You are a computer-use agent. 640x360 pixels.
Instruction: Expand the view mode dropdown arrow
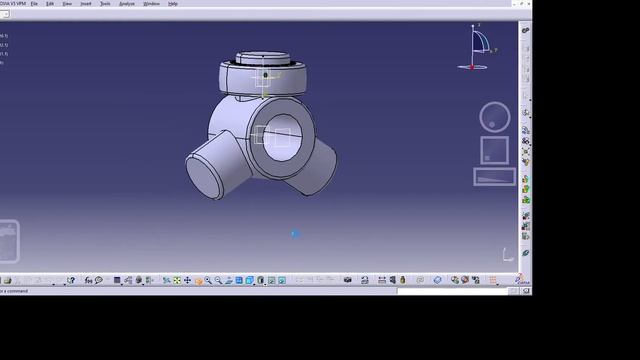point(265,284)
